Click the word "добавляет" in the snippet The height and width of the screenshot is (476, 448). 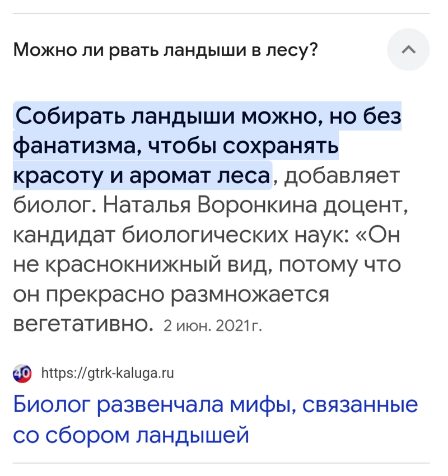pos(342,175)
